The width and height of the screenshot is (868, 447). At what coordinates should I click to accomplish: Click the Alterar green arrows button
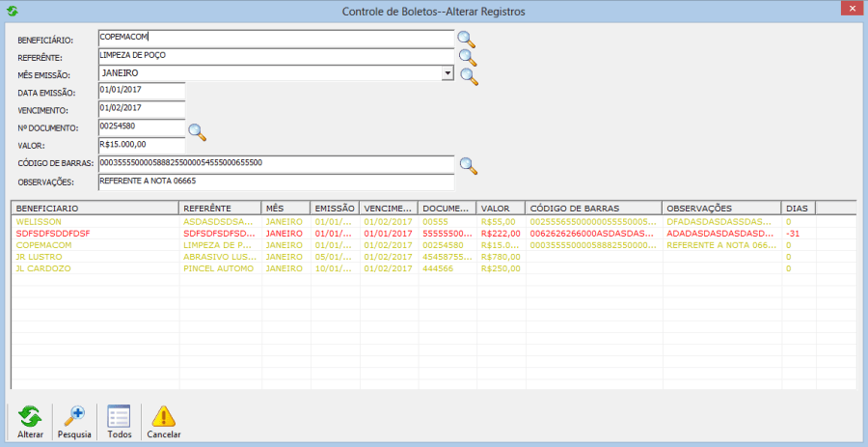click(x=30, y=422)
